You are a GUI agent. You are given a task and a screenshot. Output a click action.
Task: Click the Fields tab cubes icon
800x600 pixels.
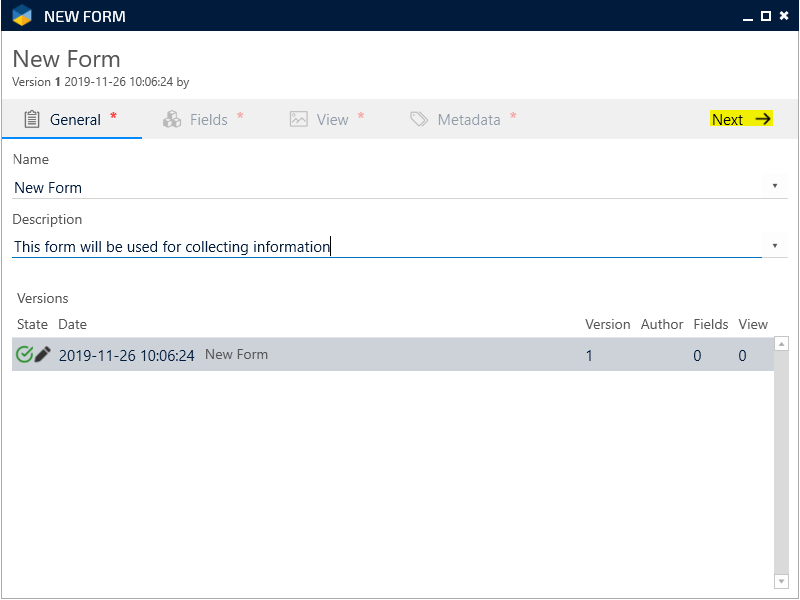172,119
